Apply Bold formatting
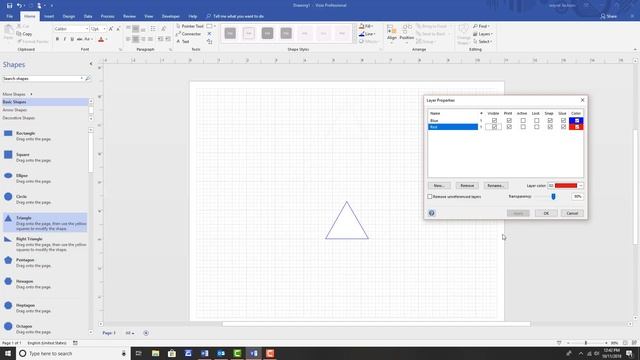 point(57,39)
